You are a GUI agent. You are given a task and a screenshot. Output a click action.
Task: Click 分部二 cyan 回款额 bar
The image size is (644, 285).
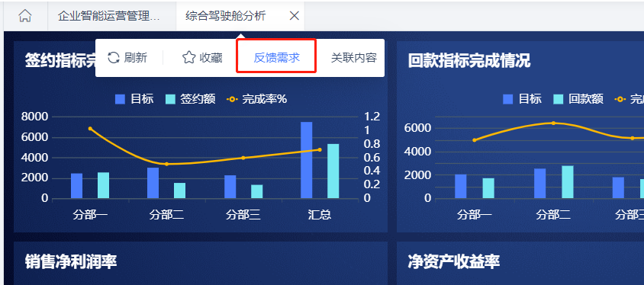[568, 182]
